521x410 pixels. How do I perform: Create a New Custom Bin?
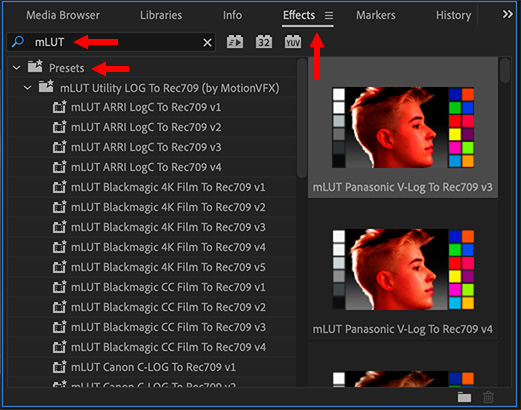click(x=464, y=397)
